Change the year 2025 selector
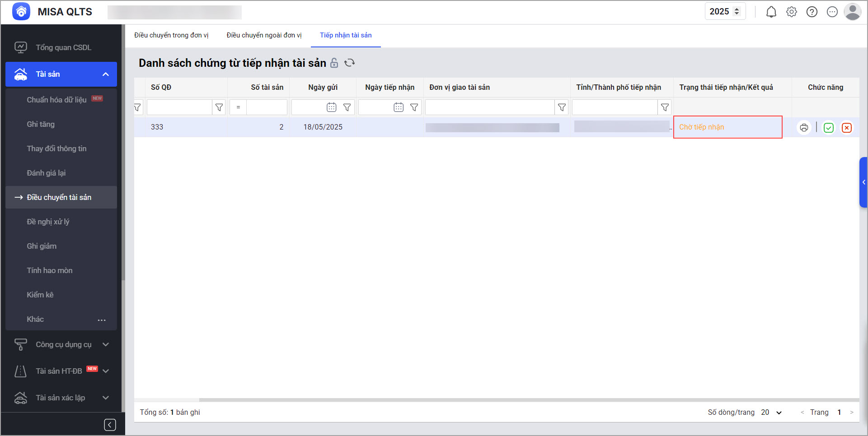Screen dimensions: 868x436 click(725, 12)
